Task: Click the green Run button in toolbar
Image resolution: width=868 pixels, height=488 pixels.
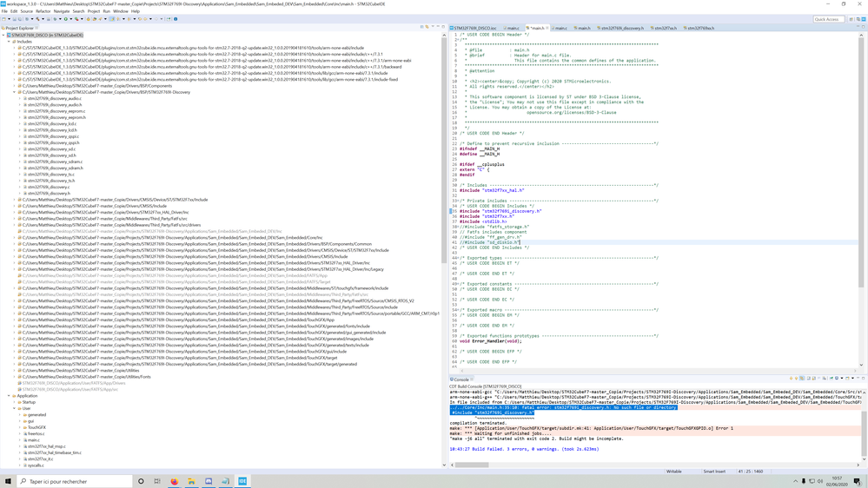Action: pos(65,18)
